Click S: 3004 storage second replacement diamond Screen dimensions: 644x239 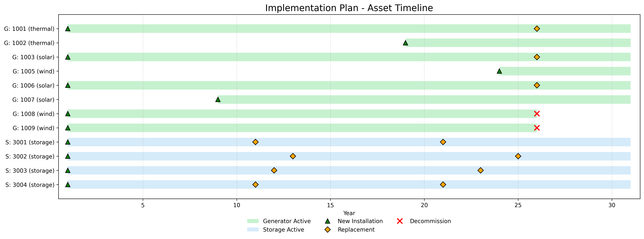[x=443, y=185]
